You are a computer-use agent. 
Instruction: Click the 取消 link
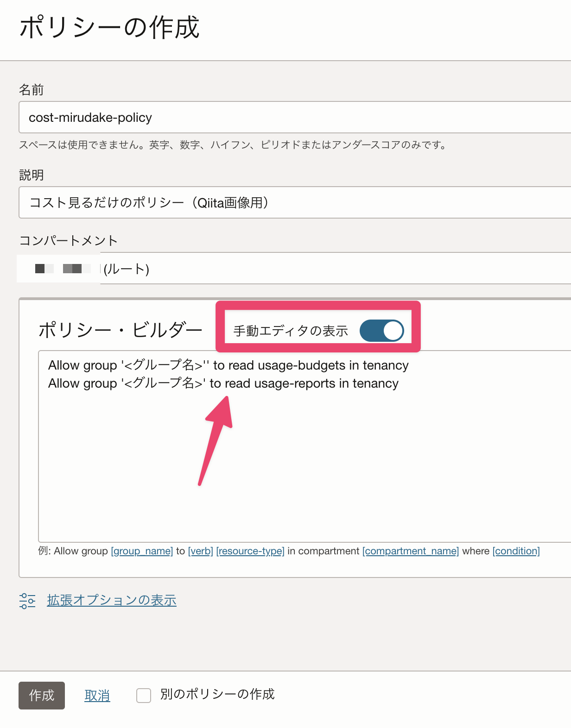tap(97, 695)
